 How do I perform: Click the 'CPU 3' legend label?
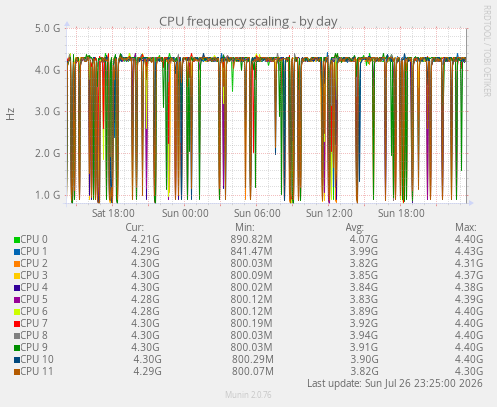[34, 275]
